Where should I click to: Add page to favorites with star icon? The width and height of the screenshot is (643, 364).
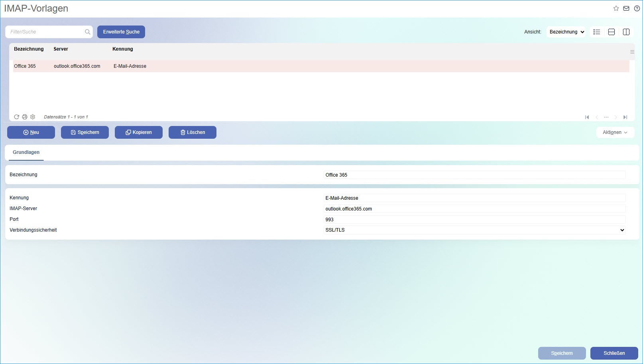tap(616, 8)
